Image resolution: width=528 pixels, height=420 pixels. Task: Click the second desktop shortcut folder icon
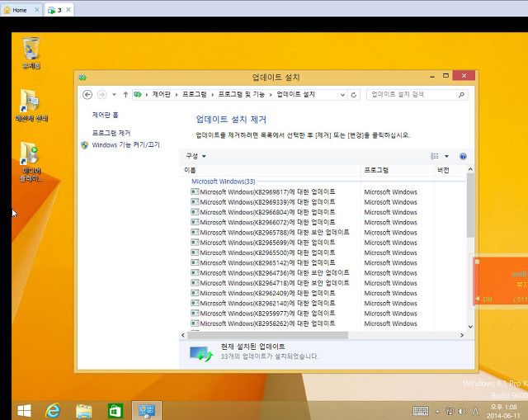pos(31,105)
